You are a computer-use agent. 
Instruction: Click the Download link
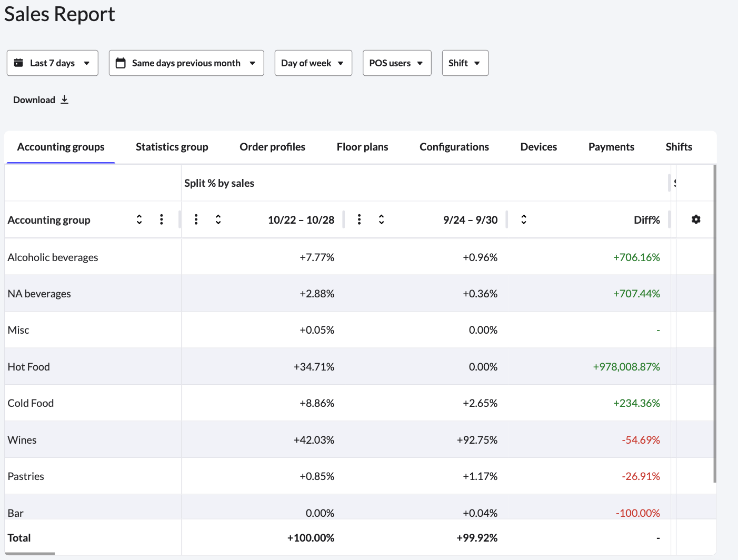(x=34, y=99)
